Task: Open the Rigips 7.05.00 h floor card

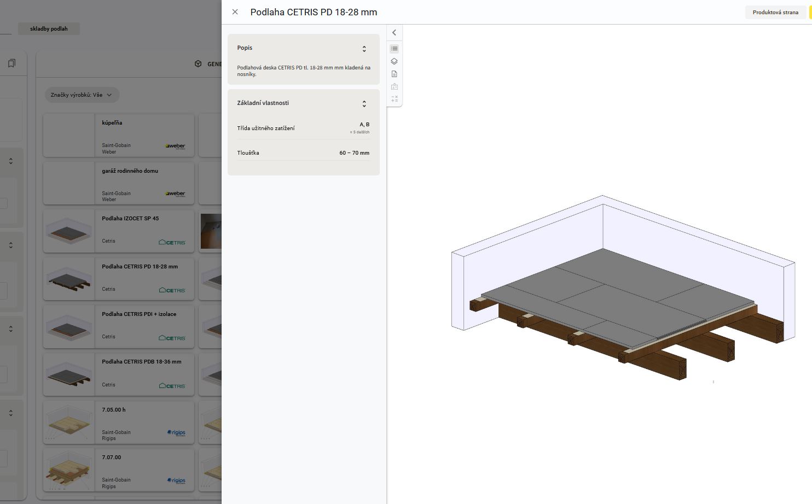Action: (x=119, y=422)
